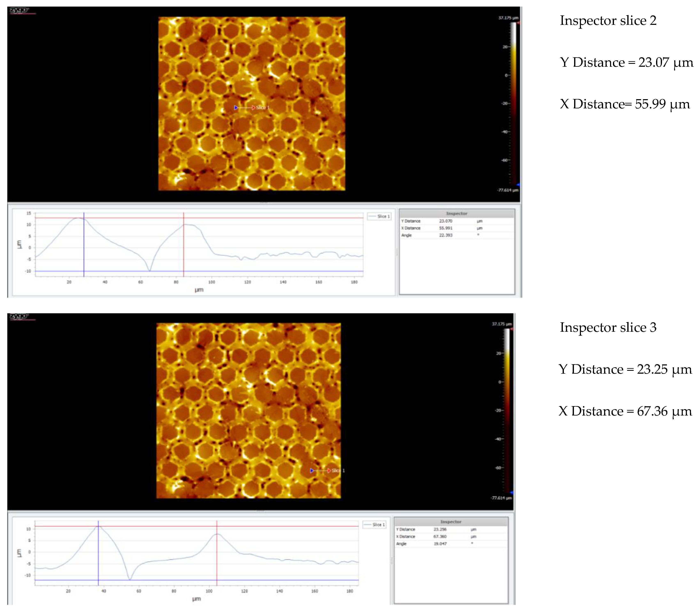This screenshot has width=700, height=612.
Task: Click the top Inspector panel header
Action: 456,214
